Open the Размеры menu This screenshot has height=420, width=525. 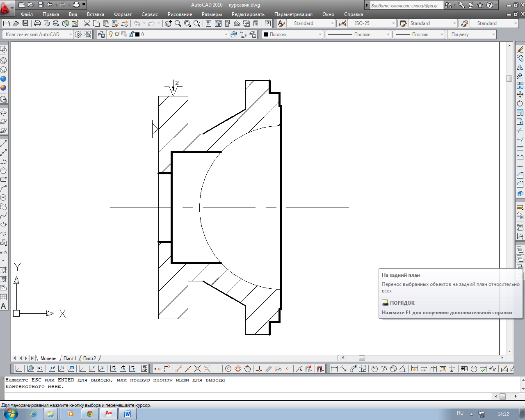[212, 14]
